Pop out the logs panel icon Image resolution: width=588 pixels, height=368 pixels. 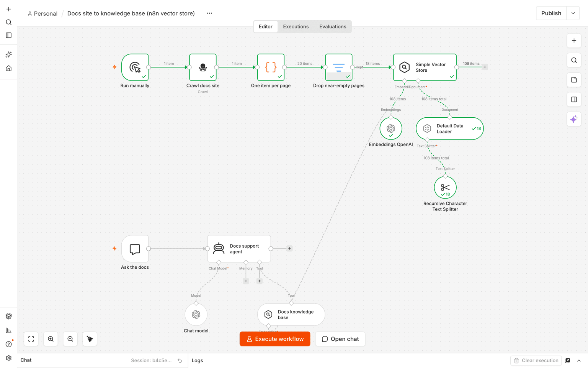pos(568,360)
